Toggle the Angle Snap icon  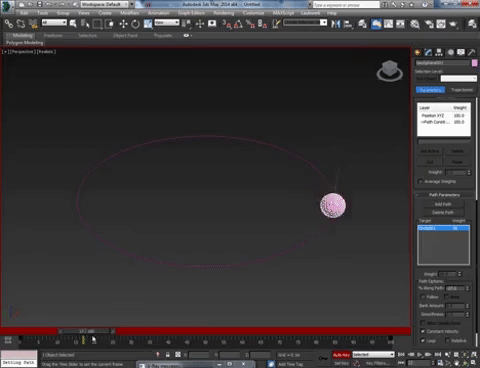(x=238, y=24)
